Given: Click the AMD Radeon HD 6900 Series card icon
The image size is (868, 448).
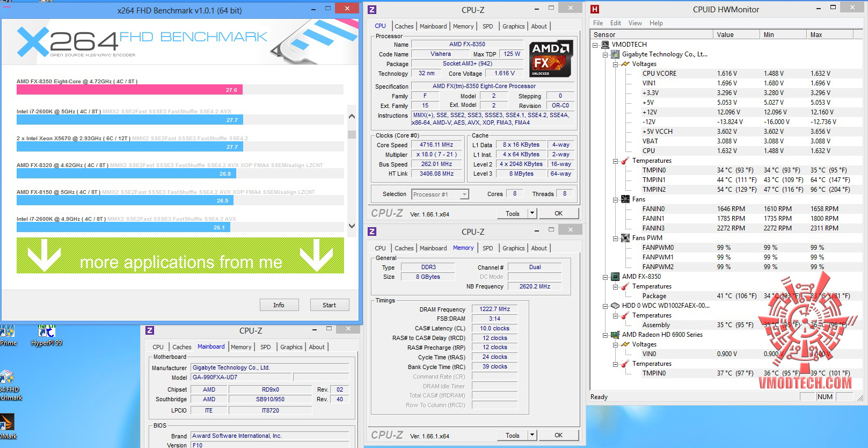Looking at the screenshot, I should click(x=616, y=335).
